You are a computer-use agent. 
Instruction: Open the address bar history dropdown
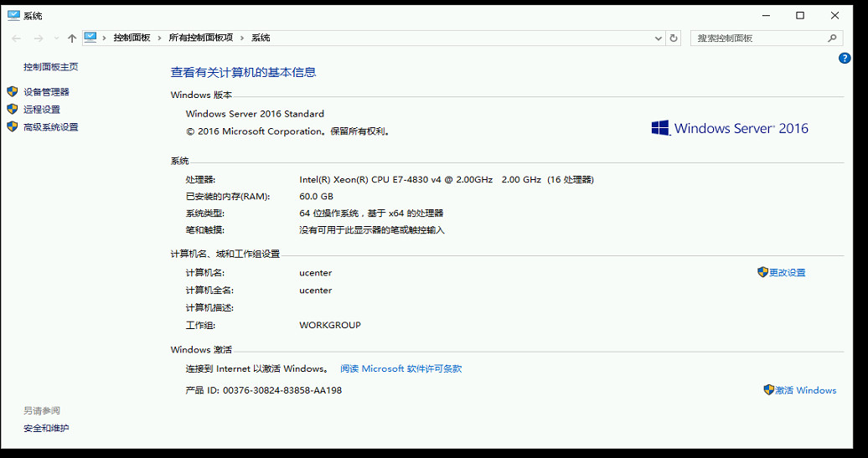click(x=659, y=39)
